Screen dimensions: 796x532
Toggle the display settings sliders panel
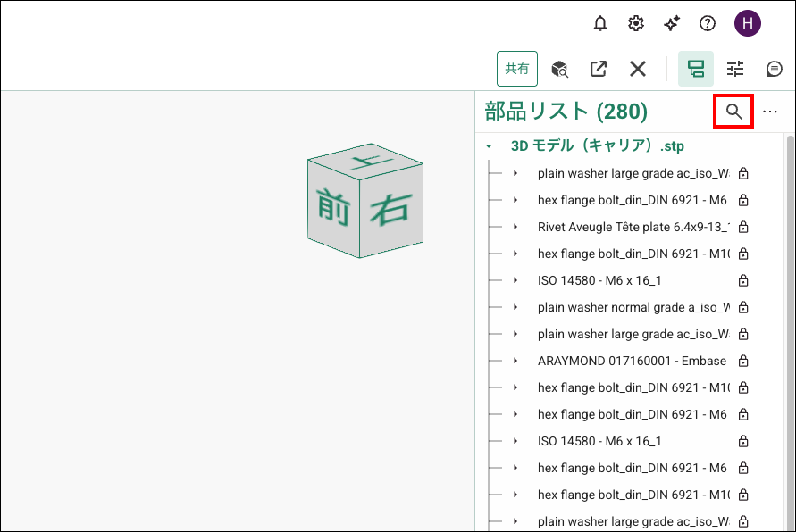[x=735, y=69]
